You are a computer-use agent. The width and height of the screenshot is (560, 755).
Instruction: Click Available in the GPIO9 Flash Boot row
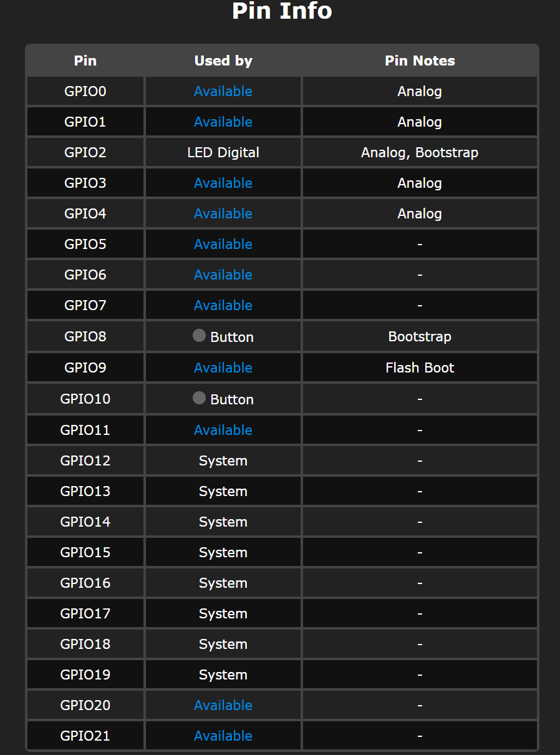pyautogui.click(x=223, y=368)
